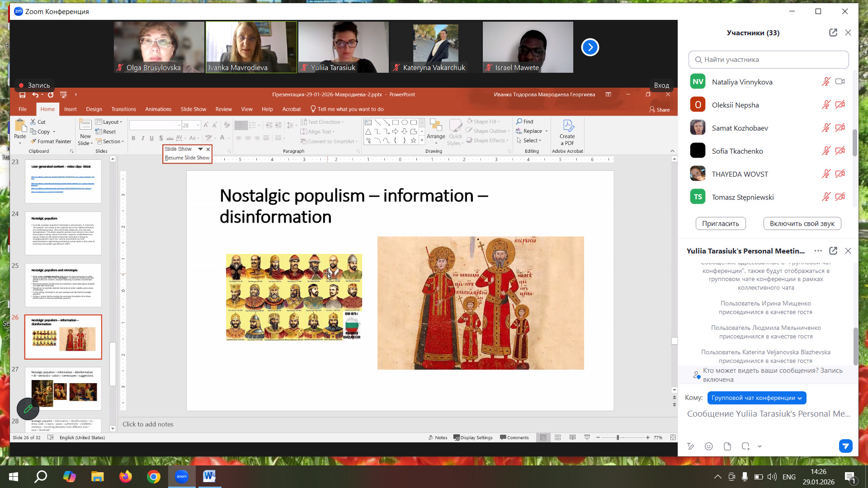The image size is (868, 488).
Task: Open the group chat recipient dropdown
Action: (x=756, y=398)
